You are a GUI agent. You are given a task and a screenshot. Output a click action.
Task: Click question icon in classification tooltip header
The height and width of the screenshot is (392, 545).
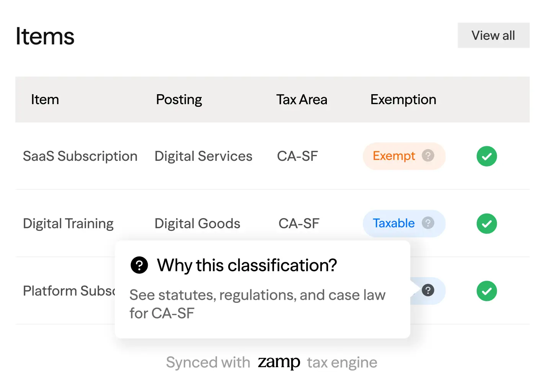coord(139,265)
